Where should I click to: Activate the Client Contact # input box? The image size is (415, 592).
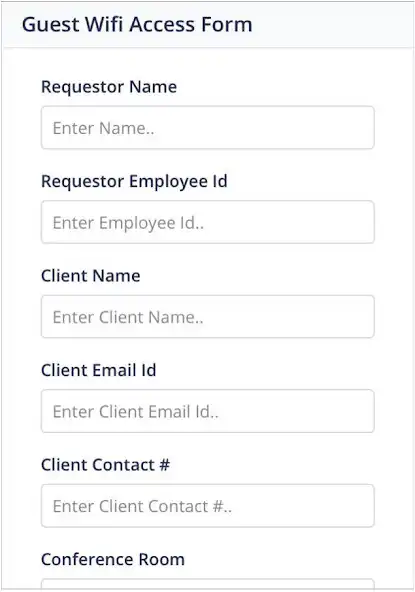coord(208,506)
